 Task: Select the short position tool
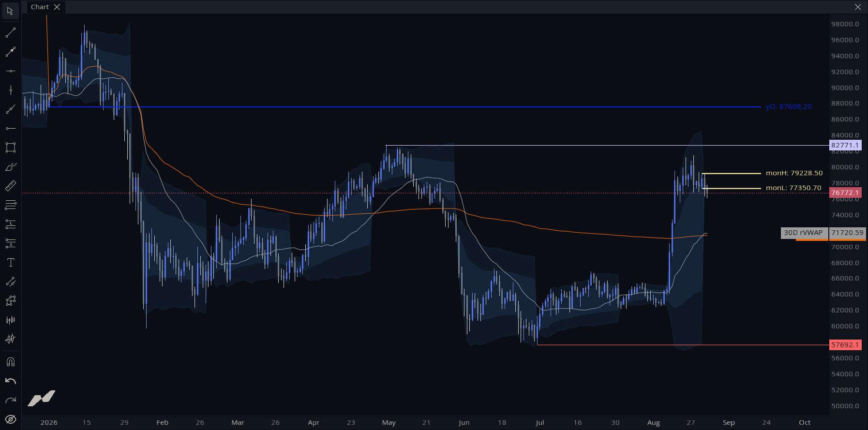10,243
